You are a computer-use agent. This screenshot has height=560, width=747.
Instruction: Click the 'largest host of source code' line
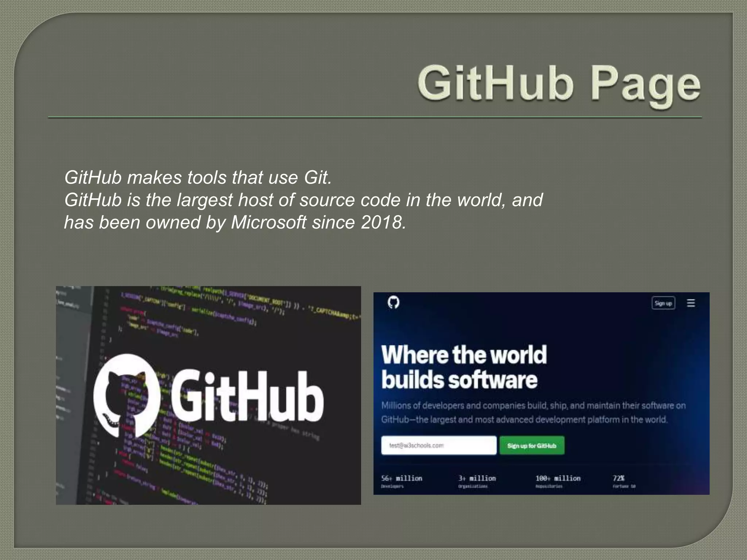tap(303, 200)
